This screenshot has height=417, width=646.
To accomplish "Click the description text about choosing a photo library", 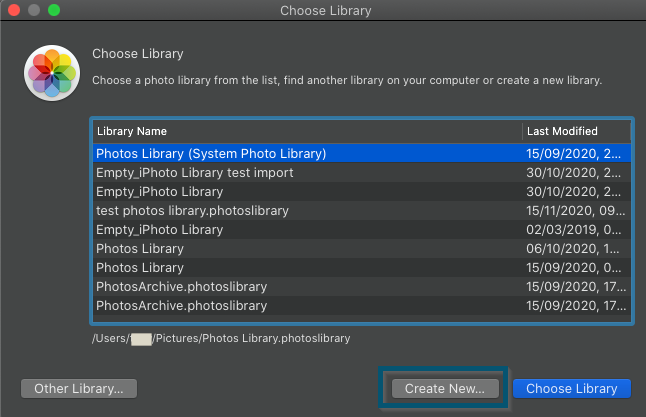I will click(x=347, y=80).
